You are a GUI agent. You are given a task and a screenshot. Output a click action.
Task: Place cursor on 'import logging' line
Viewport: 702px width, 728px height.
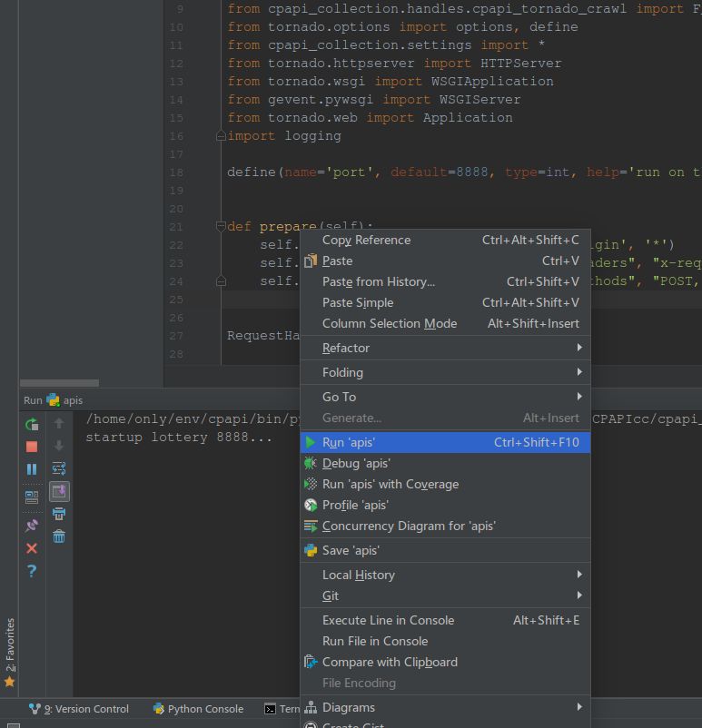pos(284,136)
